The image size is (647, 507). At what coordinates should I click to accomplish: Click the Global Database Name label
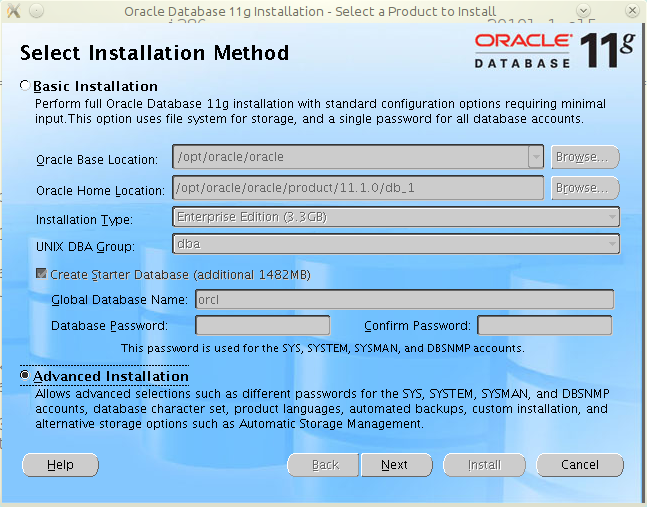pyautogui.click(x=119, y=299)
